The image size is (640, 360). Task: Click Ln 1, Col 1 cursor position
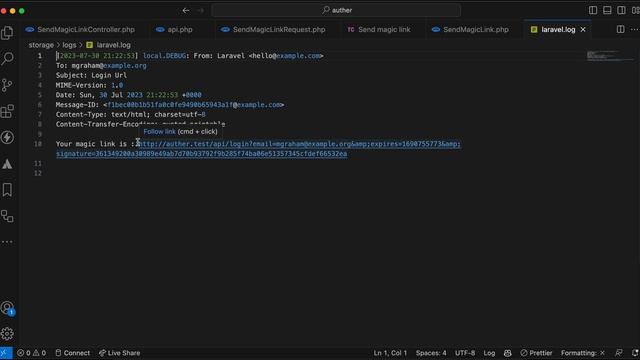[390, 353]
